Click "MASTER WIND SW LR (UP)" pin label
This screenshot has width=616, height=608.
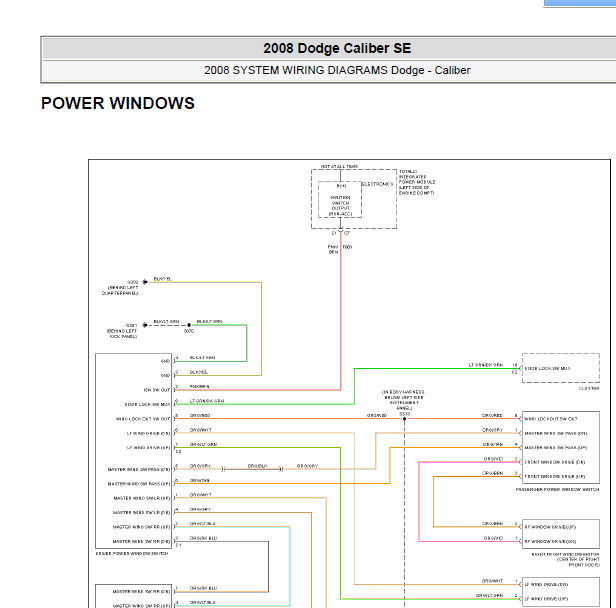coord(142,498)
